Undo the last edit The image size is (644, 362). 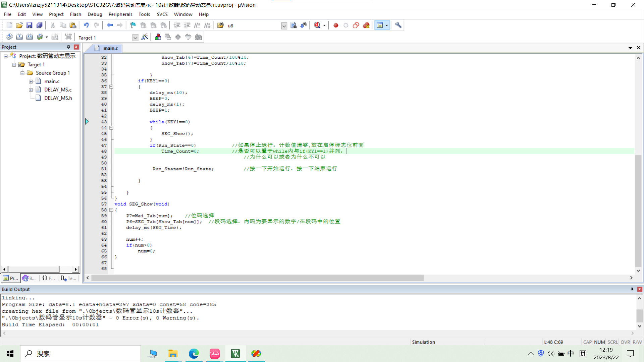86,25
